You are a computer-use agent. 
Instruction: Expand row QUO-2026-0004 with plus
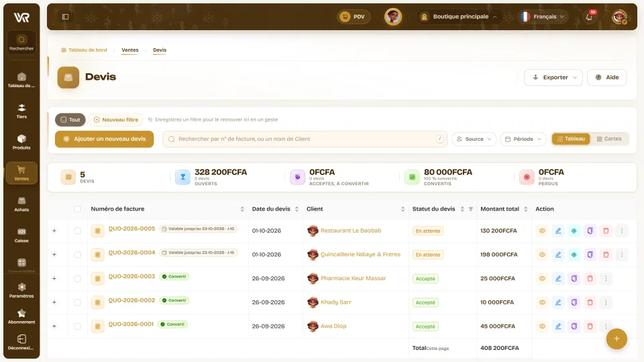(54, 255)
